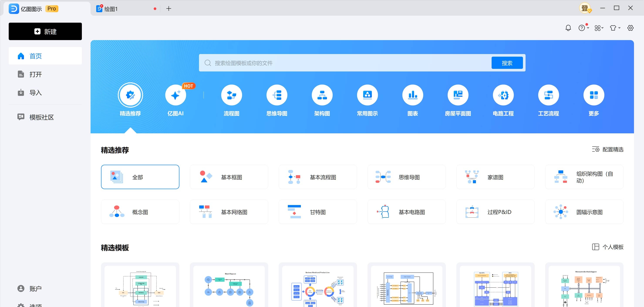Select the 图表 chart category icon
The width and height of the screenshot is (644, 307).
413,95
